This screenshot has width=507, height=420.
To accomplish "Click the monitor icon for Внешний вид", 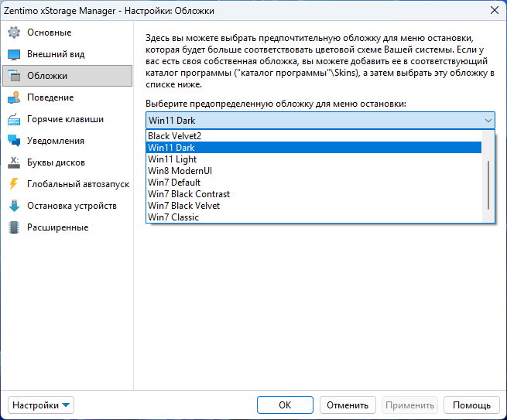I will coord(13,54).
